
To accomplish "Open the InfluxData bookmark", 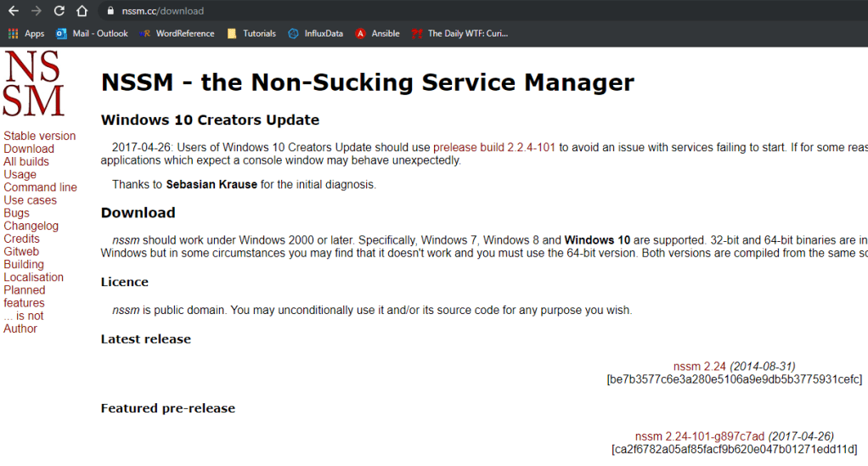I will [x=315, y=34].
